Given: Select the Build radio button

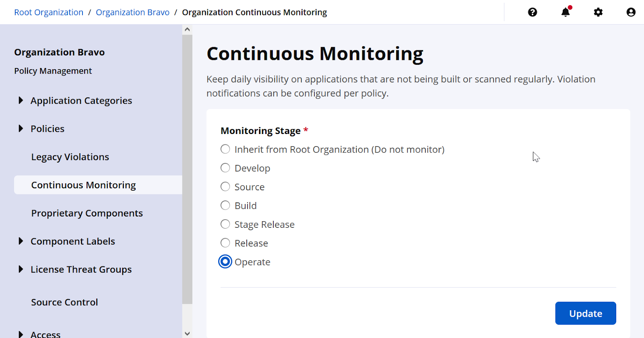Looking at the screenshot, I should click(225, 205).
